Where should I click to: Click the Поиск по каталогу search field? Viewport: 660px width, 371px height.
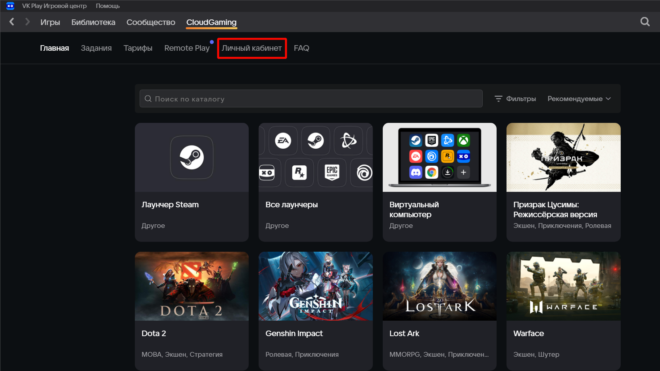tap(311, 99)
